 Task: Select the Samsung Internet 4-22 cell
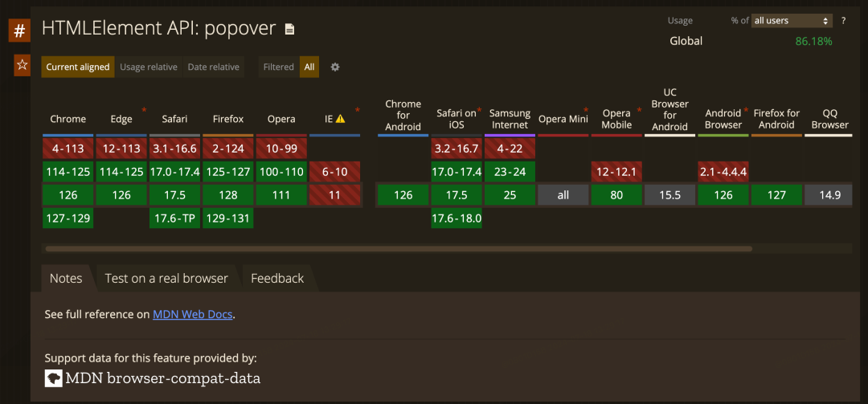tap(510, 149)
